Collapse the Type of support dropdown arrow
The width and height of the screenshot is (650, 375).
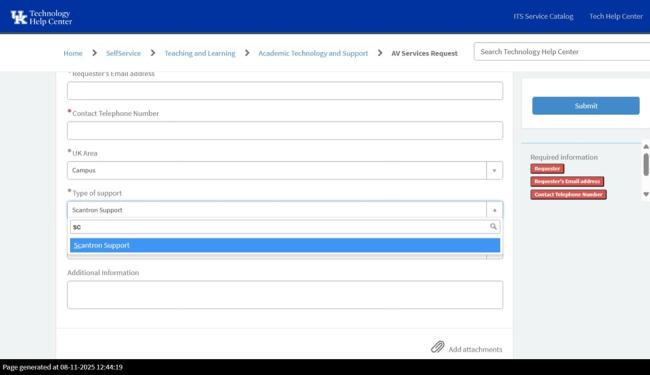[494, 210]
